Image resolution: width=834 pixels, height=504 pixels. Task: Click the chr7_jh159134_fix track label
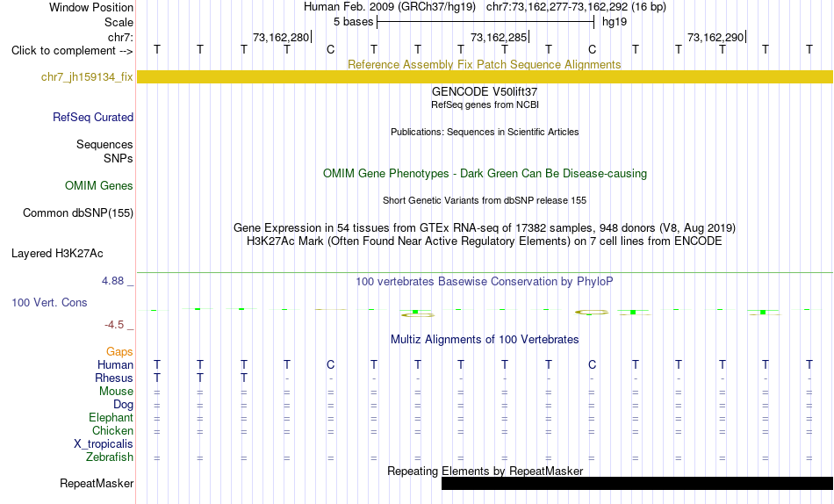(87, 76)
